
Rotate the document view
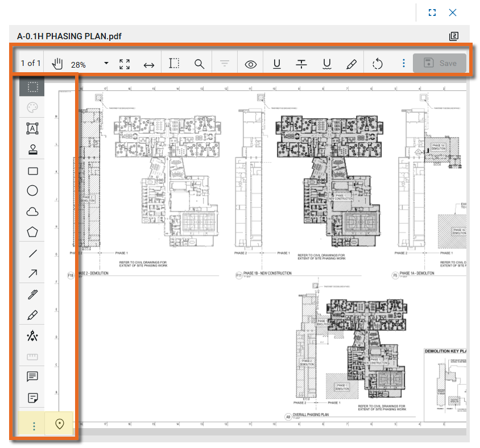[378, 64]
